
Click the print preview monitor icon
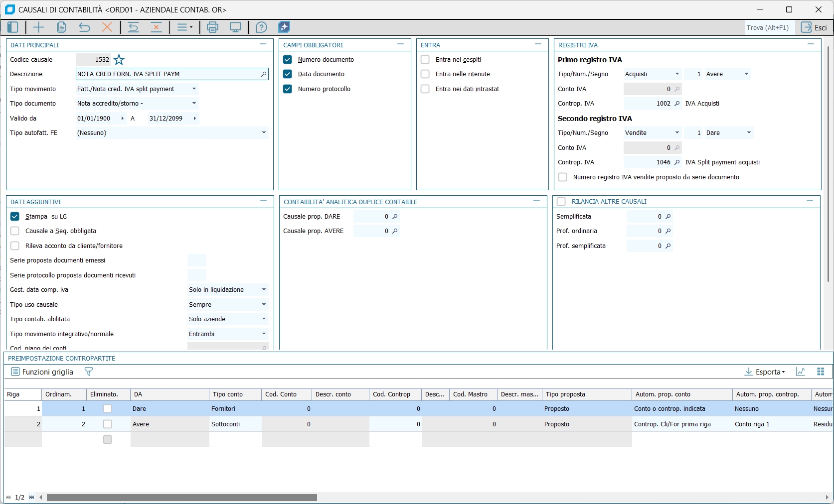tap(235, 27)
